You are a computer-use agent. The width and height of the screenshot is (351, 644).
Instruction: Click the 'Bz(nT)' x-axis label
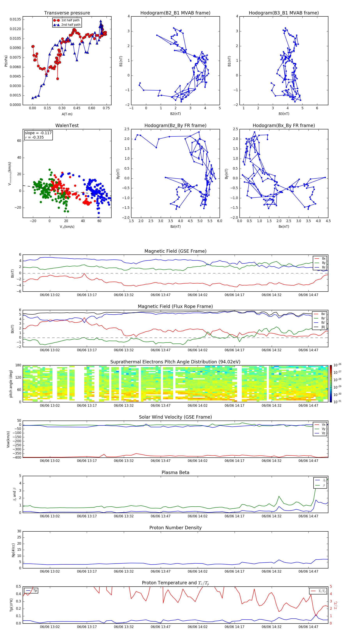point(175,227)
